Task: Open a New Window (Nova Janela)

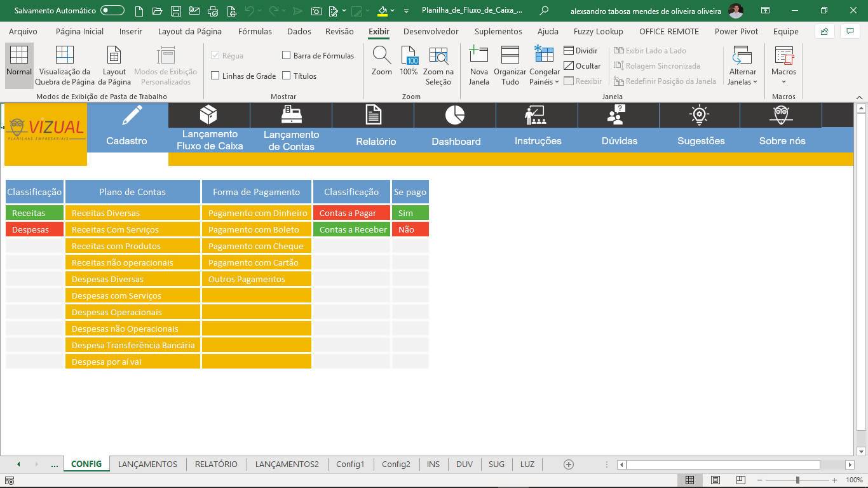Action: pos(478,65)
